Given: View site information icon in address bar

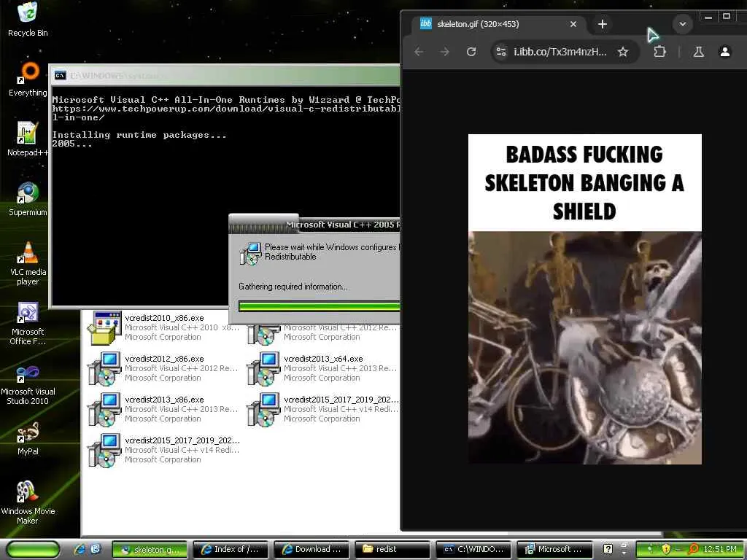Looking at the screenshot, I should click(x=500, y=52).
